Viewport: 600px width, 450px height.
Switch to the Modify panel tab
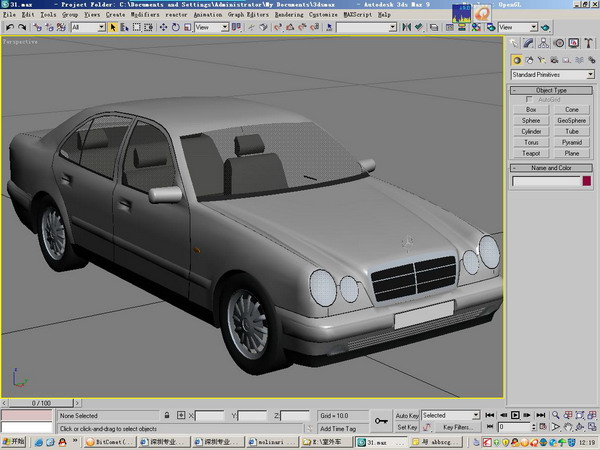(x=528, y=43)
